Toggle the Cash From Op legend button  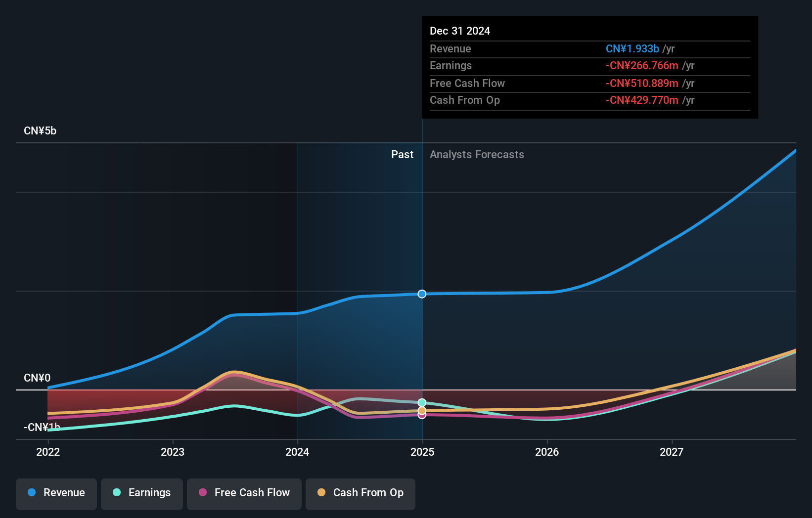click(361, 494)
